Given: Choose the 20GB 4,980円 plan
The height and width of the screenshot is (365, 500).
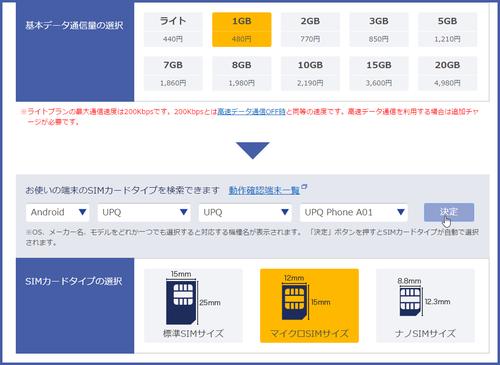Looking at the screenshot, I should [448, 74].
